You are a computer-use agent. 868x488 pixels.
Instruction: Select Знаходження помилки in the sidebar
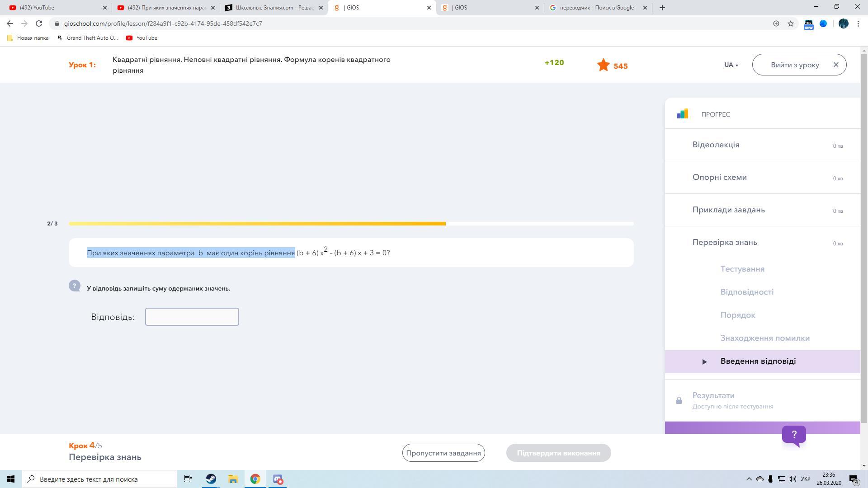(764, 338)
